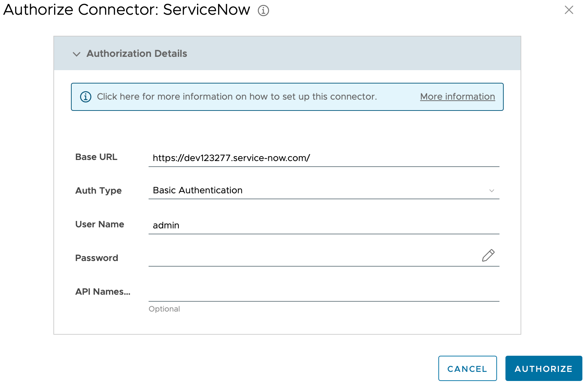Viewport: 588px width, 388px height.
Task: Click the Base URL label
Action: point(96,157)
